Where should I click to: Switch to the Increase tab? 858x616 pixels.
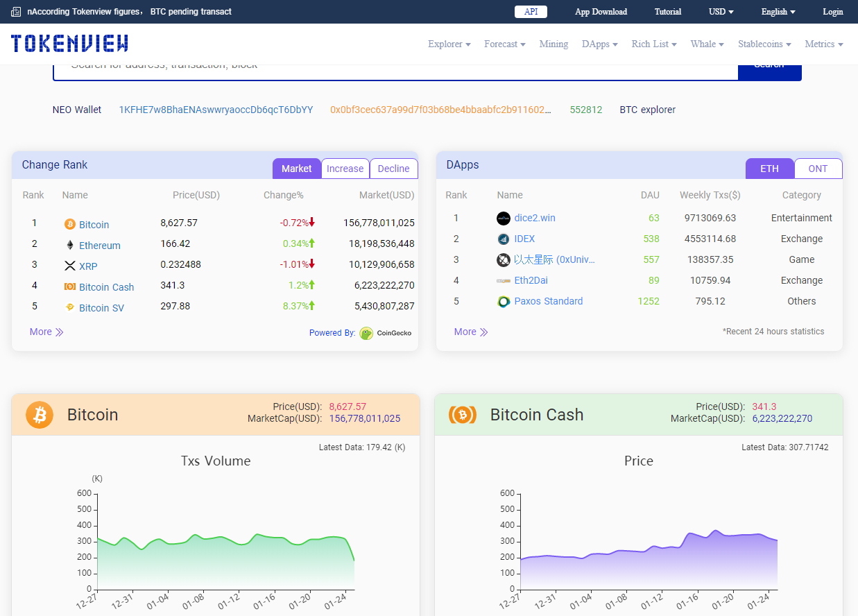tap(345, 169)
